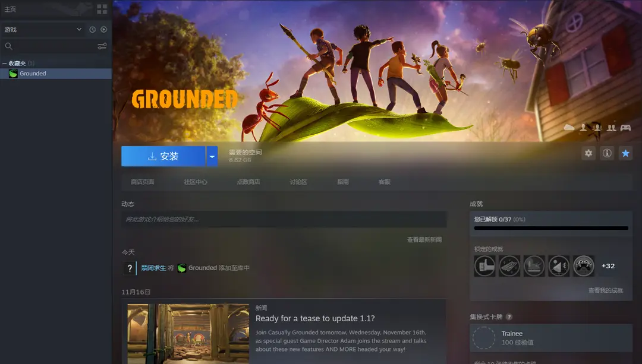This screenshot has width=642, height=364.
Task: Click the Grounded icon in activity feed
Action: click(x=182, y=268)
